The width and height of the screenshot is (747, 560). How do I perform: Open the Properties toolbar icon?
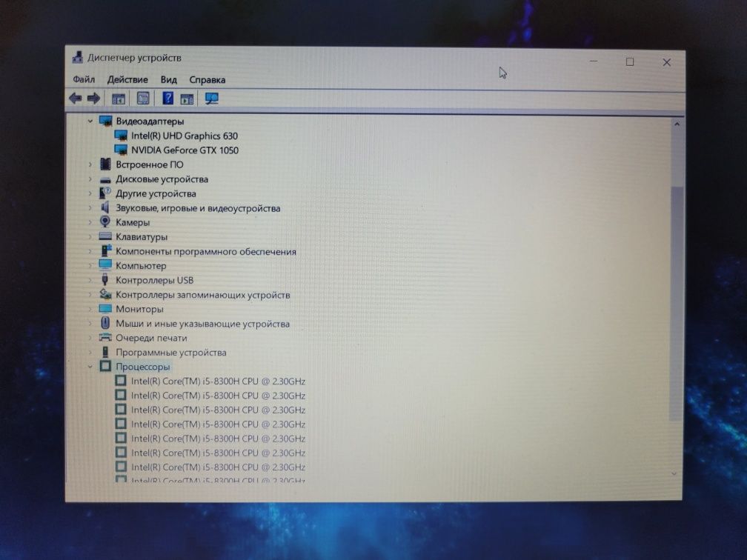(x=143, y=99)
